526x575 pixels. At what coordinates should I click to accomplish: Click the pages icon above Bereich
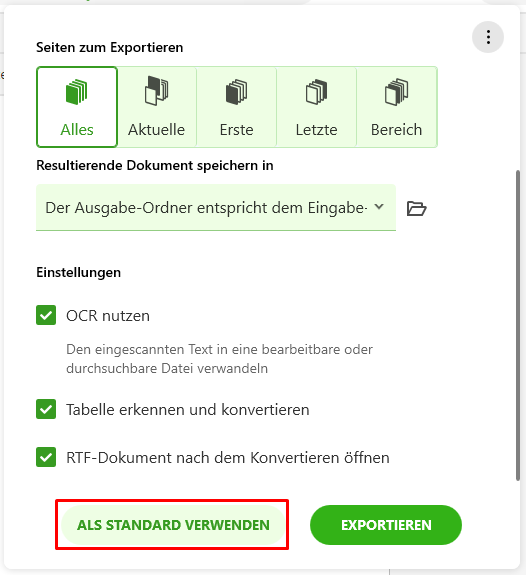tap(397, 92)
